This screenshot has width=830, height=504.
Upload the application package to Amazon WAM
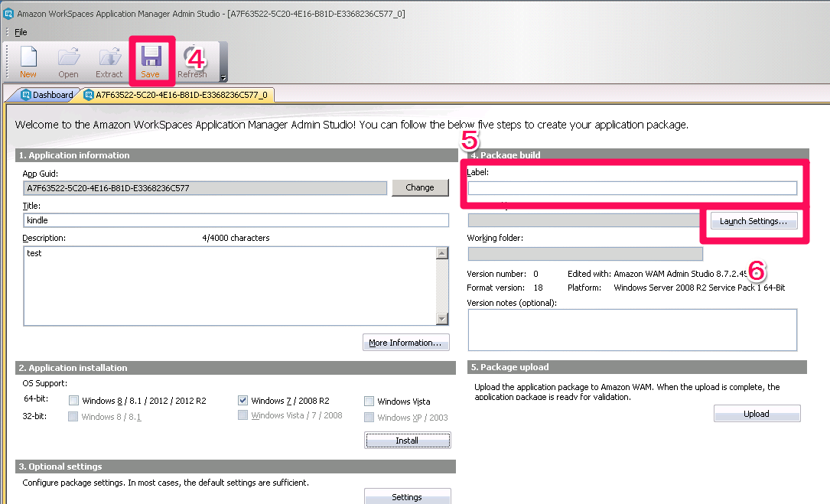coord(757,414)
